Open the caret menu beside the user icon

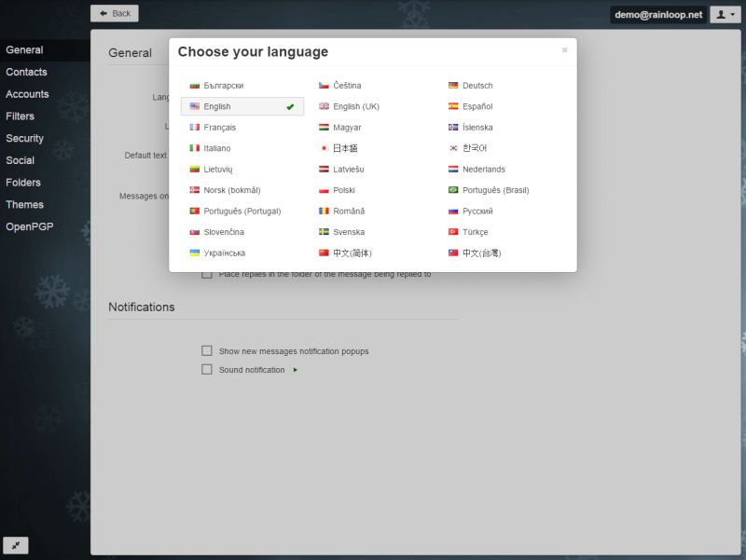732,14
